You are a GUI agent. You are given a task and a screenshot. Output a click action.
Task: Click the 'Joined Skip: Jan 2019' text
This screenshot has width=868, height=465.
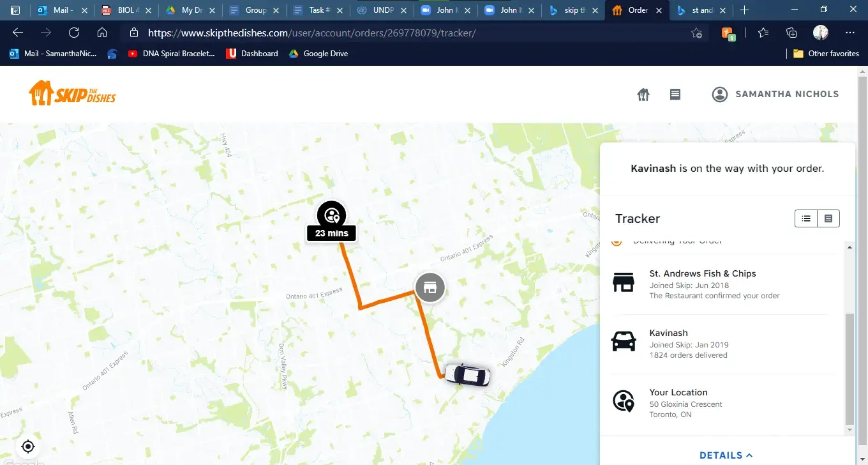(689, 345)
